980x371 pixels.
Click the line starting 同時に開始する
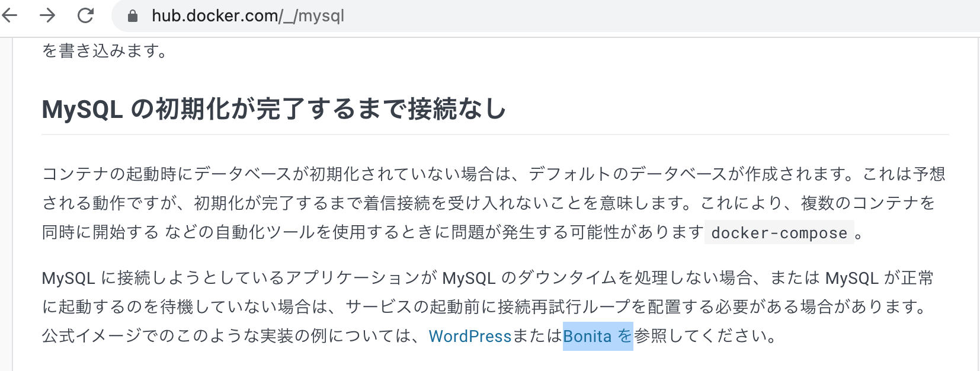[x=453, y=232]
